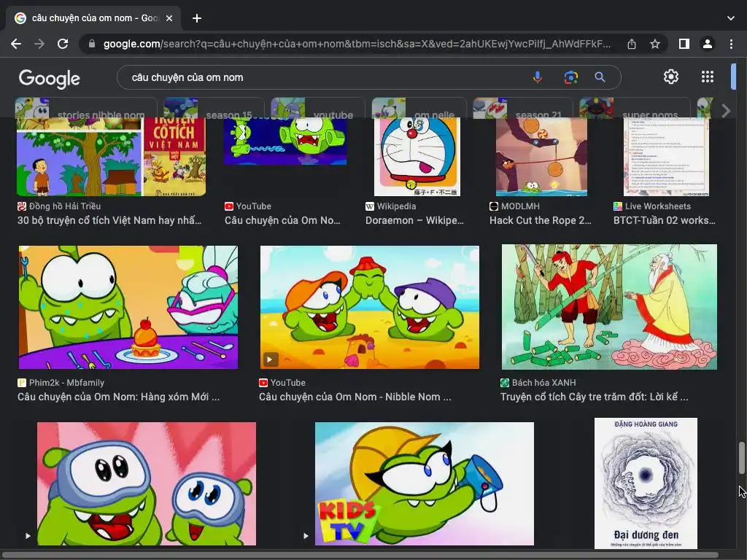Open the bamboo tree fairy tale thumbnail

[x=609, y=307]
